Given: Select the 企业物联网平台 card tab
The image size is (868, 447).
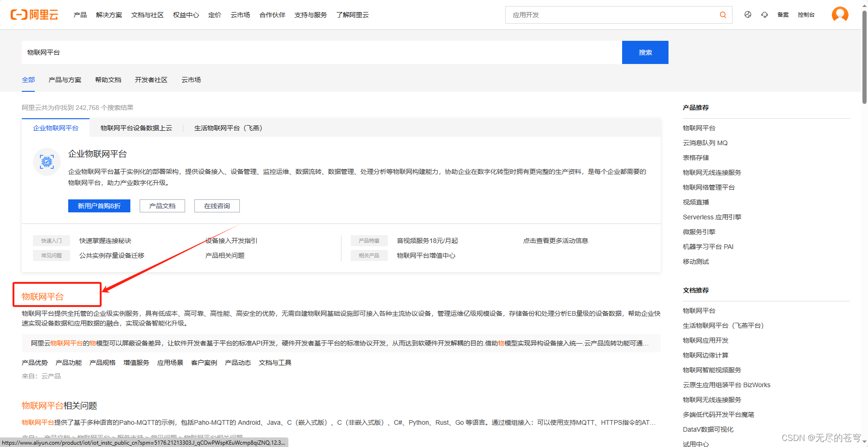Looking at the screenshot, I should (x=56, y=128).
